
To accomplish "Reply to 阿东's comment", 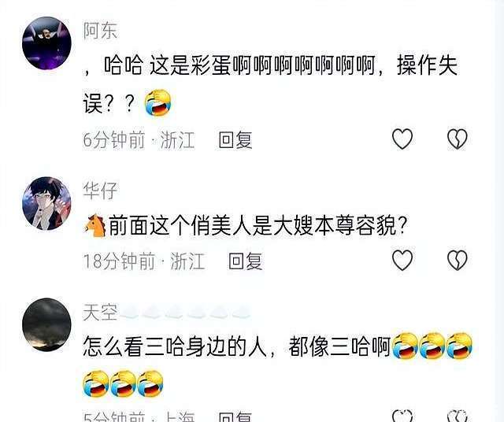I will tap(235, 140).
